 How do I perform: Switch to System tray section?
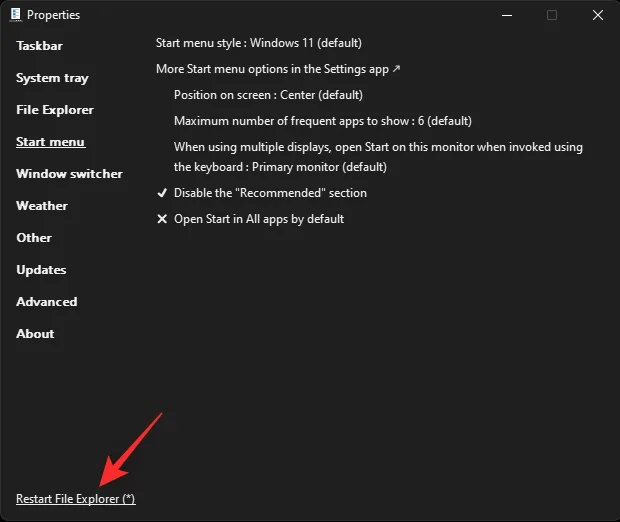[x=52, y=78]
